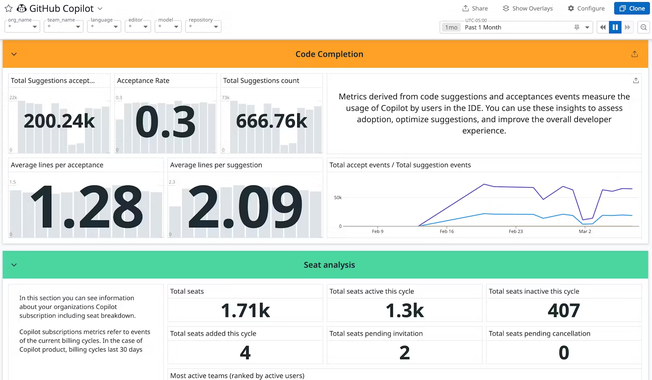This screenshot has height=380, width=652.
Task: Click the Past 1 Month time field
Action: tap(516, 27)
